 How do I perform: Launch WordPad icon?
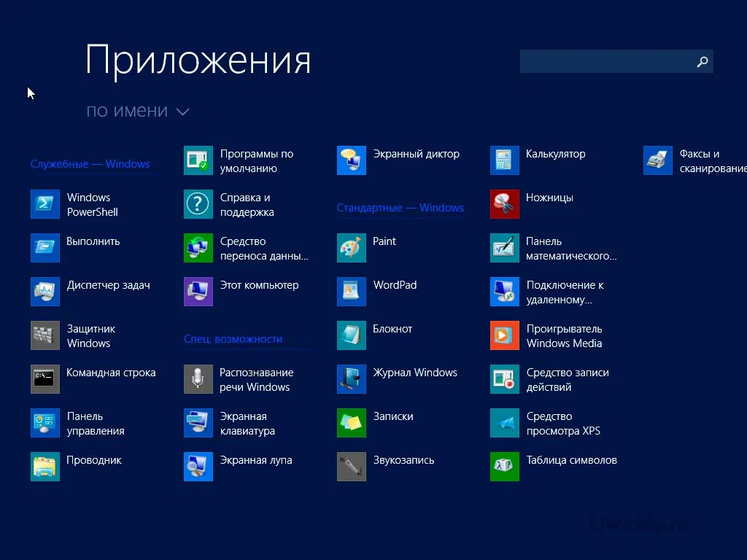(352, 292)
